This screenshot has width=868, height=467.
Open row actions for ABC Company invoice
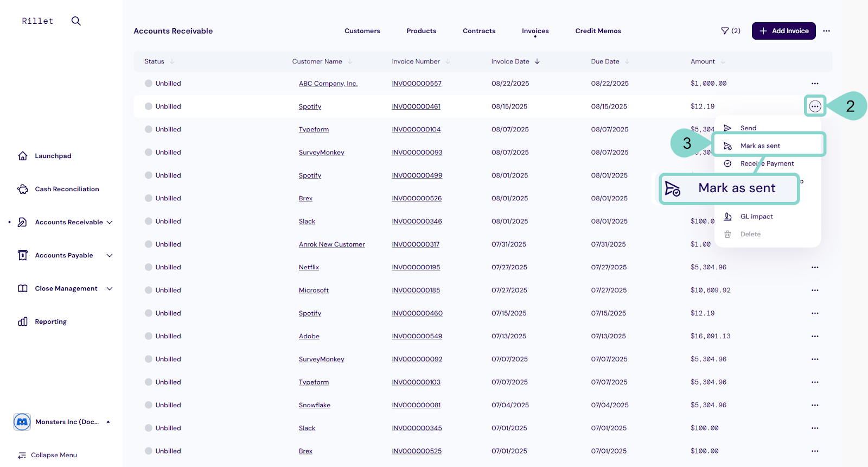point(815,84)
